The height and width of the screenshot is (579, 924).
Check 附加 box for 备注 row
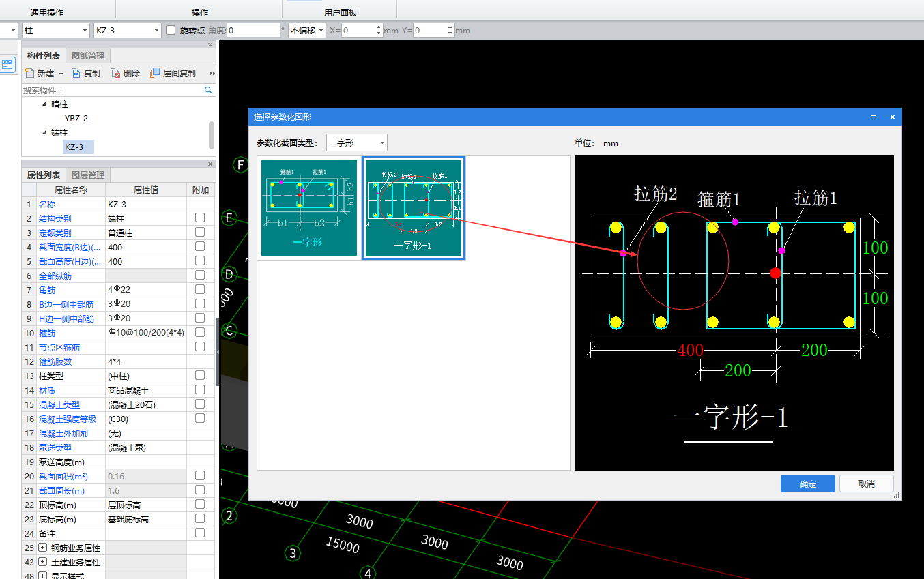click(200, 533)
